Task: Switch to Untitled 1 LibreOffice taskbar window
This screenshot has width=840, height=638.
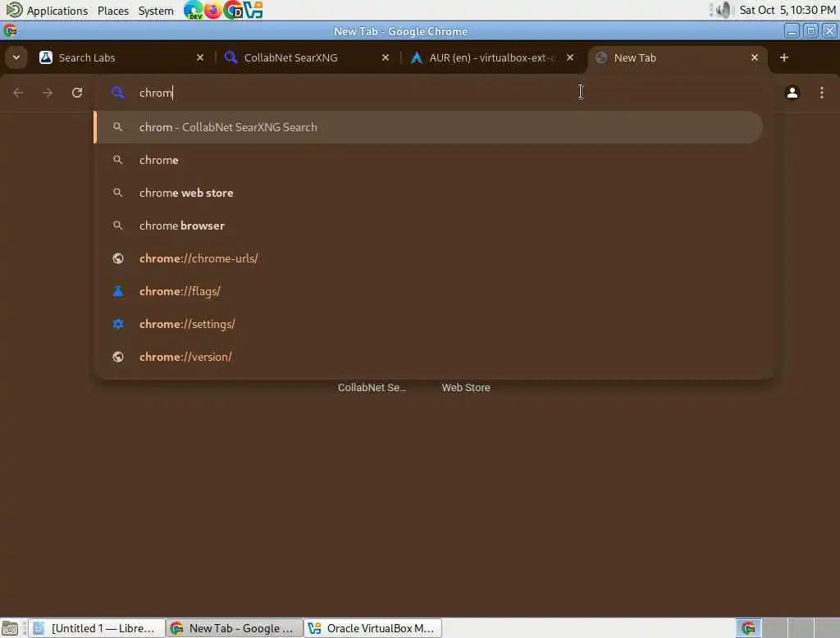Action: tap(97, 628)
